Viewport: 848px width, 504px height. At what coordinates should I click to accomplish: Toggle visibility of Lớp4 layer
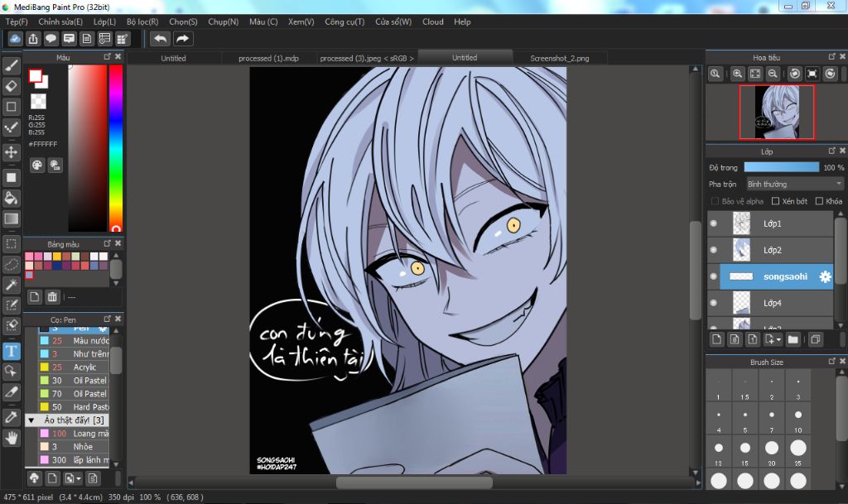[714, 303]
